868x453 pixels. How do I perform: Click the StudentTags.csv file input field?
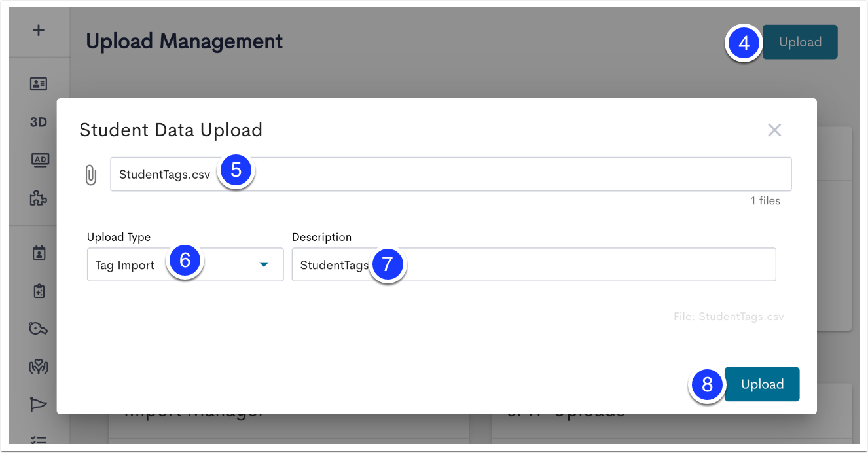(x=451, y=174)
